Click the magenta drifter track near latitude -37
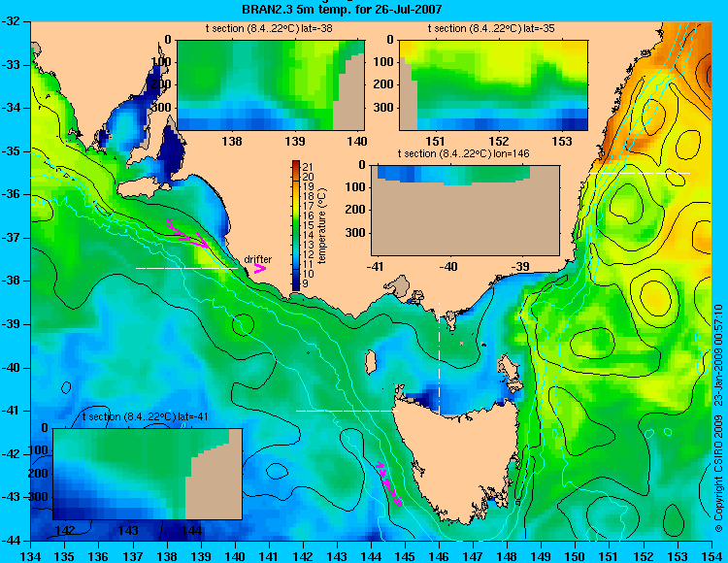Screen dimensions: 728x563 click(x=187, y=233)
